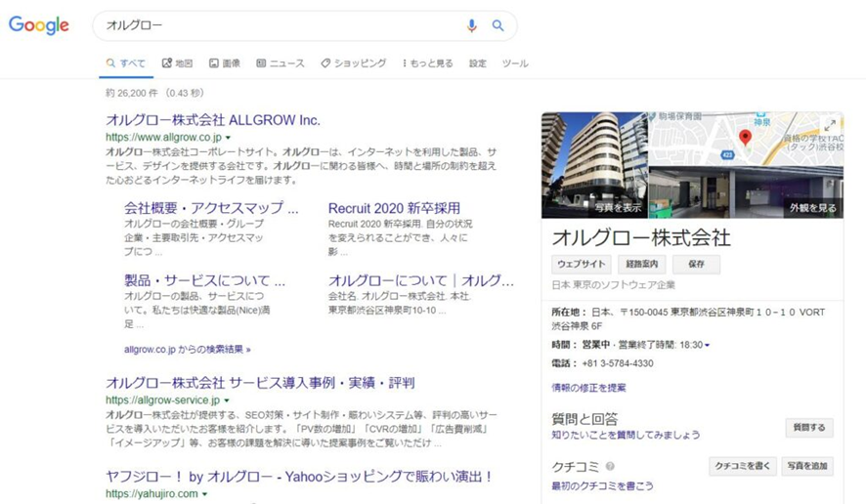This screenshot has width=866, height=504.
Task: Click the クチコミを書く button
Action: pos(743,466)
